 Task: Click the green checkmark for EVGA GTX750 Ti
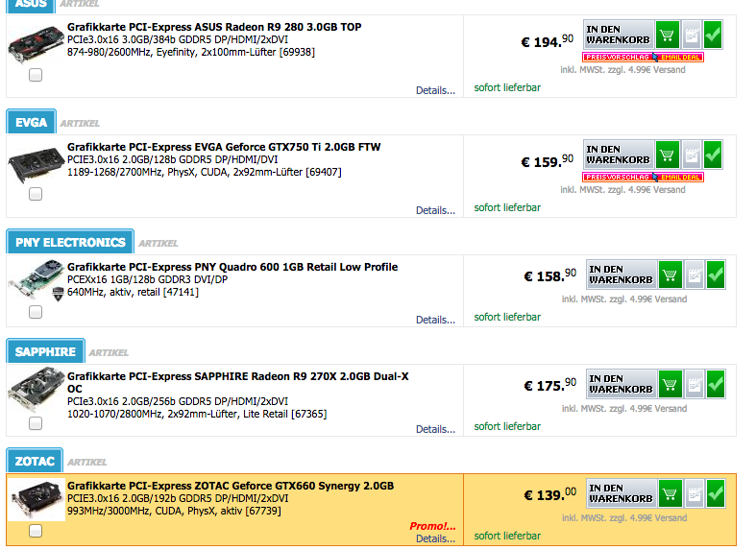coord(713,155)
